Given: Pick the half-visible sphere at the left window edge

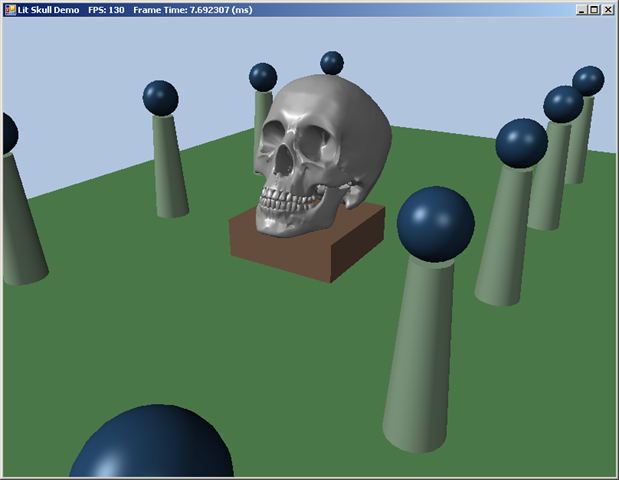Looking at the screenshot, I should point(7,132).
